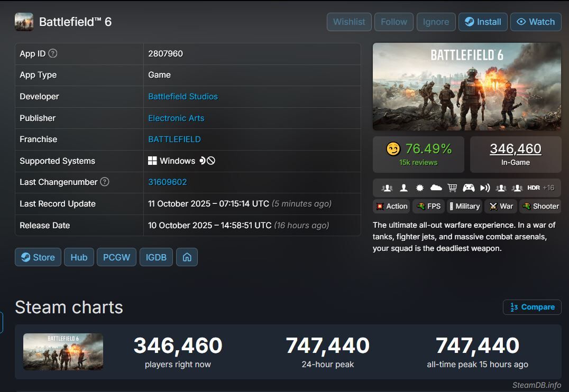Open the Electronic Arts publisher link
Image resolution: width=569 pixels, height=392 pixels.
(176, 118)
